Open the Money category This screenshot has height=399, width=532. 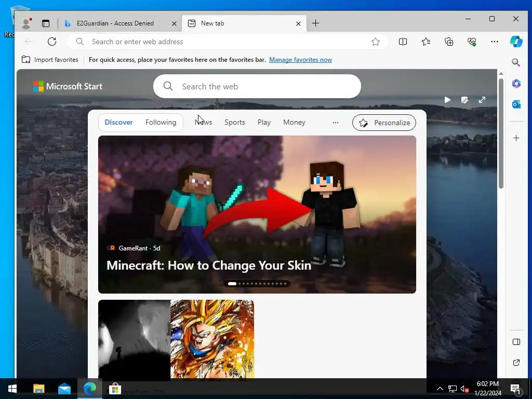click(x=294, y=122)
